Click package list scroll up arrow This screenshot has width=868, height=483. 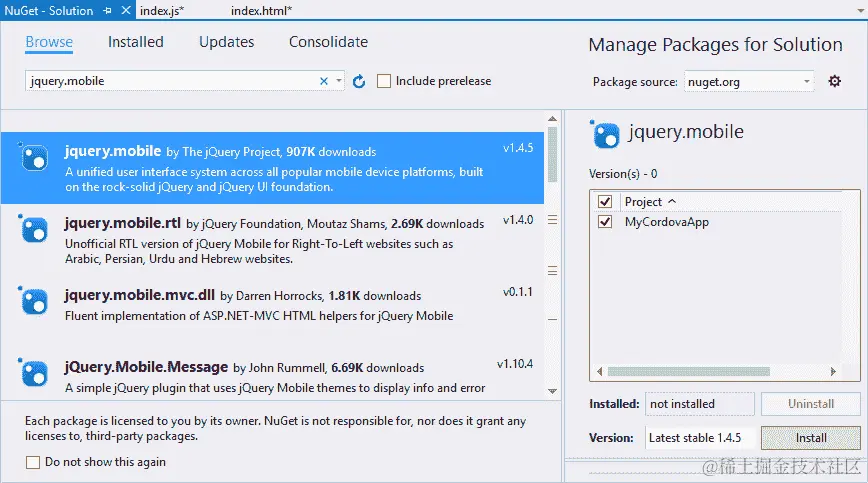pyautogui.click(x=552, y=118)
